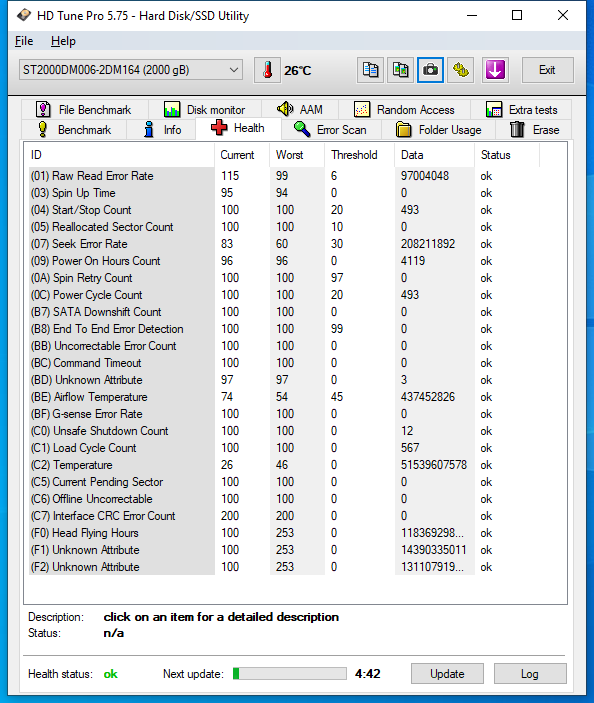Open options via wrench icon
This screenshot has width=594, height=703.
coord(461,70)
